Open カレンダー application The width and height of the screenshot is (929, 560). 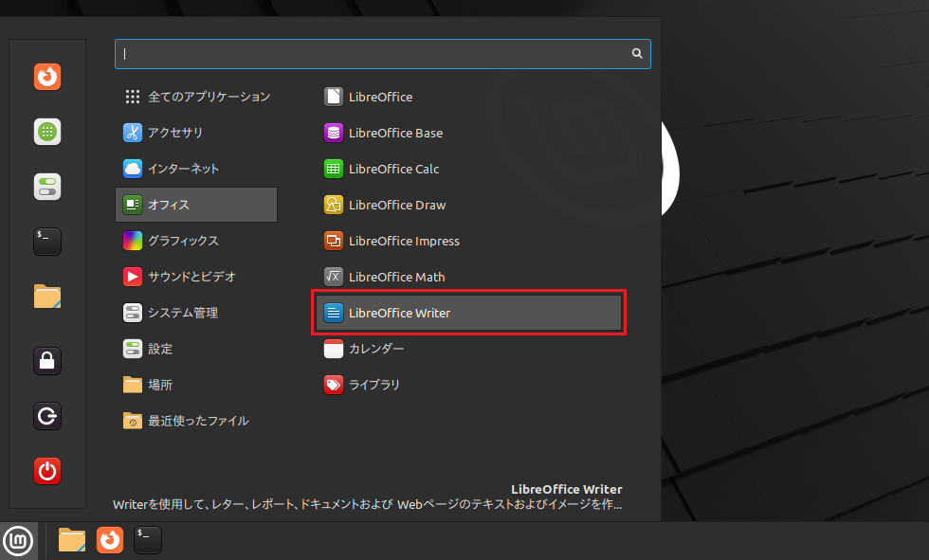click(468, 349)
